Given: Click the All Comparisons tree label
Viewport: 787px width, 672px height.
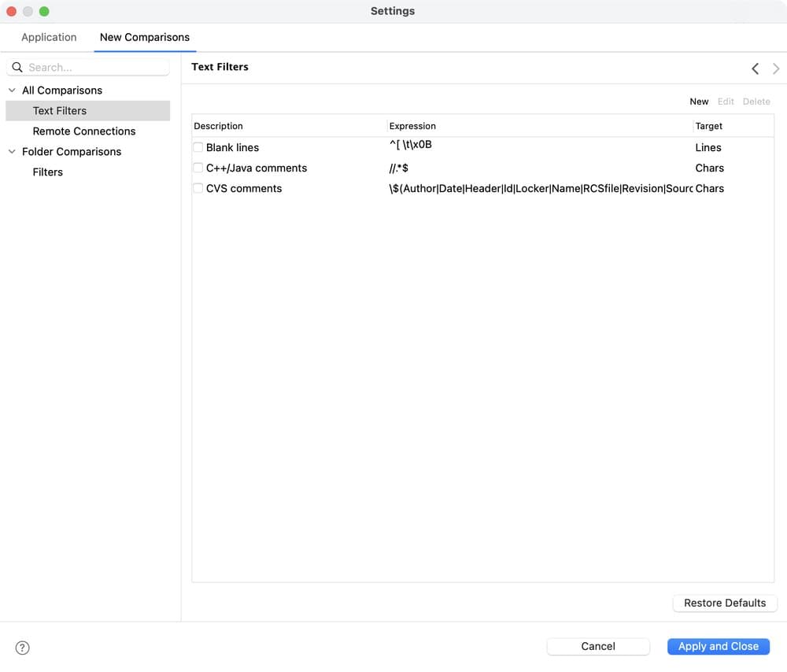Looking at the screenshot, I should (x=62, y=90).
